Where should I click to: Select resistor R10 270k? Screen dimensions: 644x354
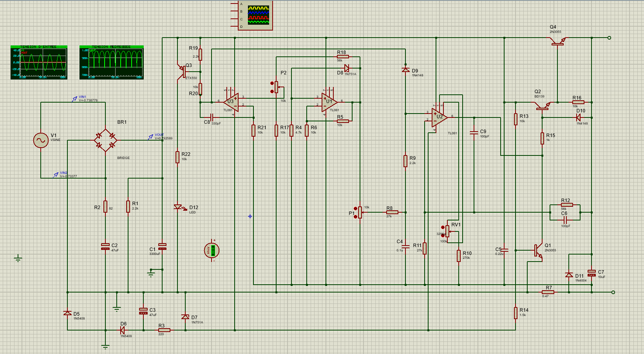pyautogui.click(x=459, y=256)
